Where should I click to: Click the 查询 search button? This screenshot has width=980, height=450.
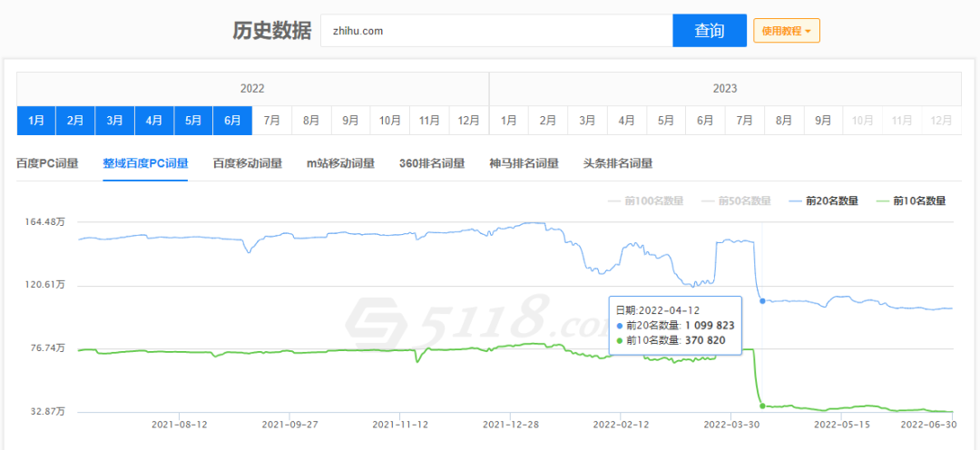click(709, 31)
